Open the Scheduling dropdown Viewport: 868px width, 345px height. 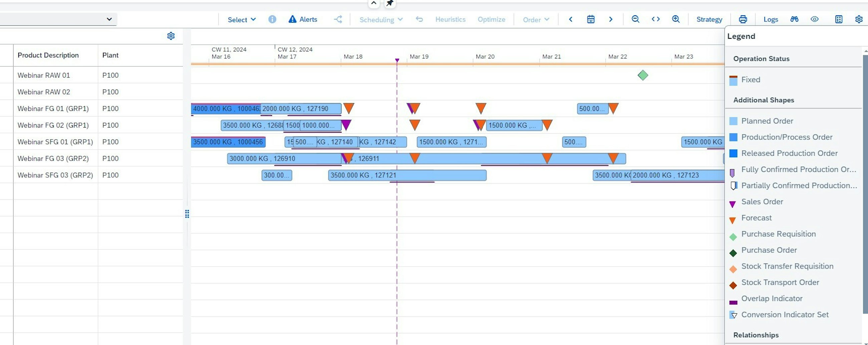(381, 20)
